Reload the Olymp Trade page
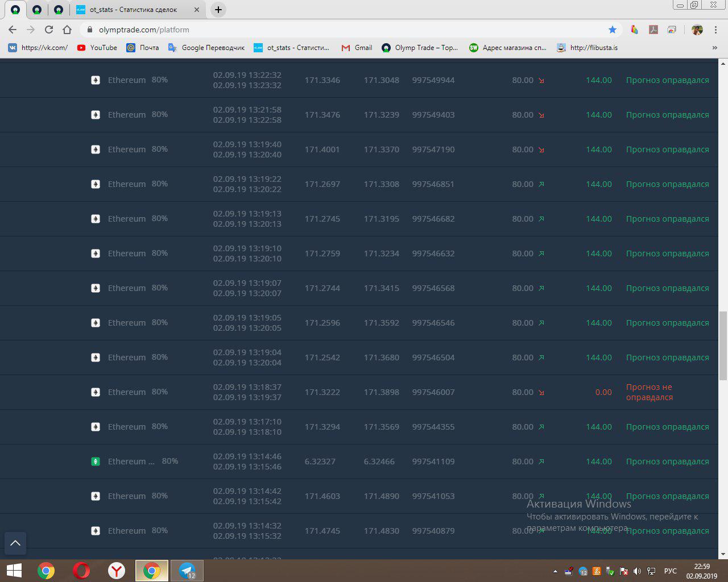728x582 pixels. tap(49, 30)
